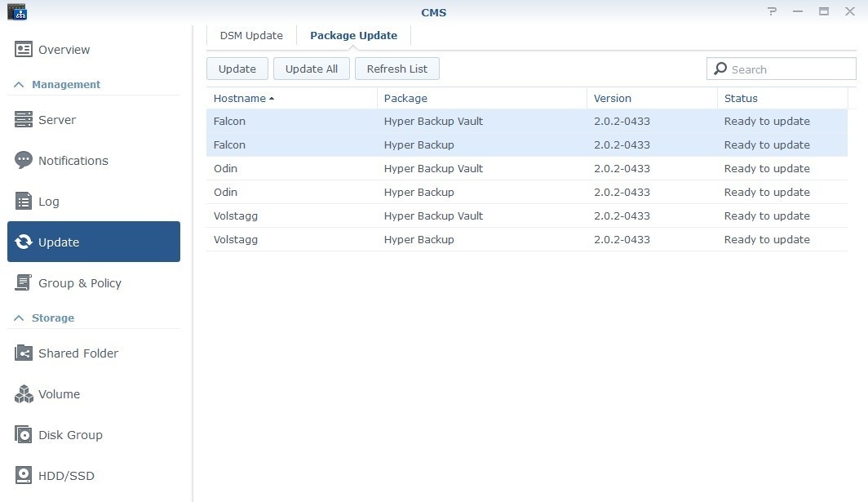Open the HDD/SSD label
The height and width of the screenshot is (502, 868).
pyautogui.click(x=66, y=475)
